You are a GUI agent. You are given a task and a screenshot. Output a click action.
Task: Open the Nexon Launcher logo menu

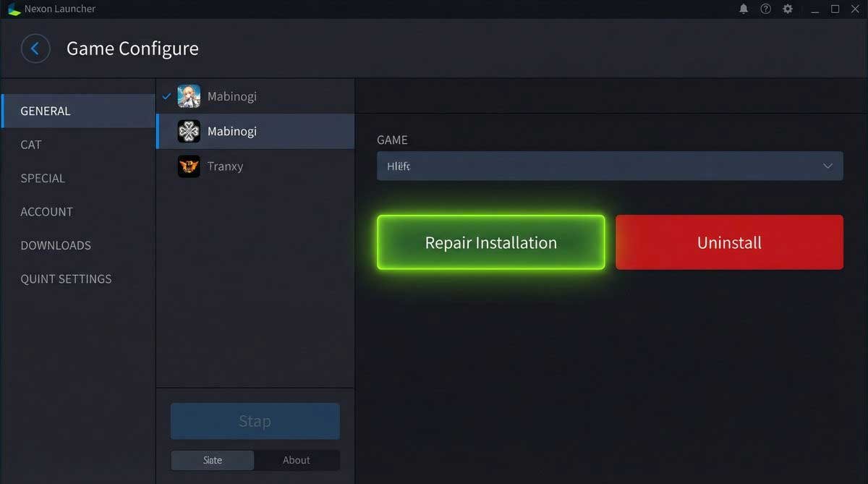click(13, 9)
